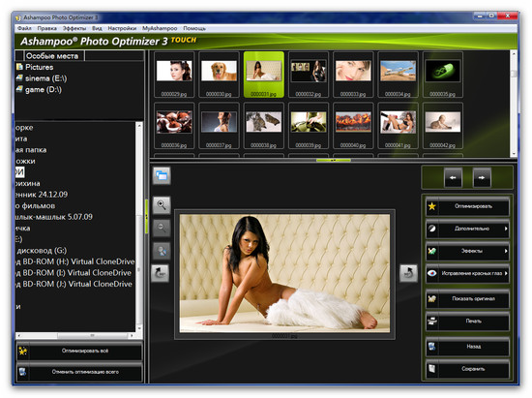The width and height of the screenshot is (532, 398).
Task: Select thumbnail 0000039.jpg
Action: click(309, 126)
